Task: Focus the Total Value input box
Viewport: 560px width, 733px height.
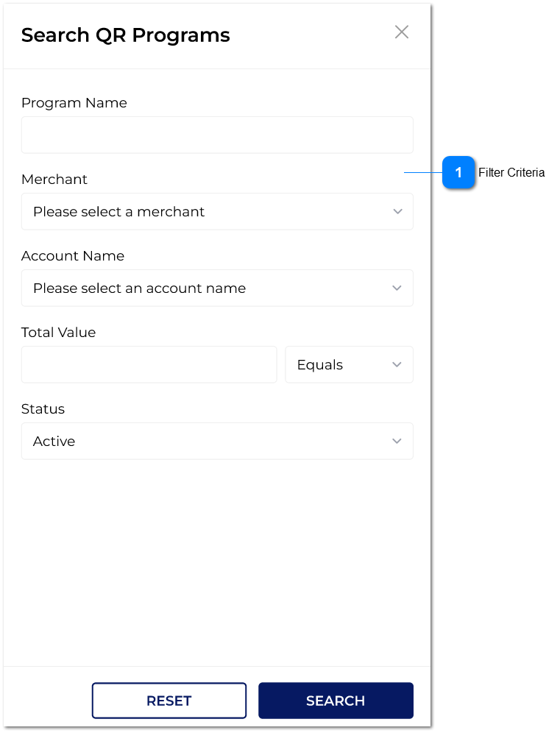Action: [x=149, y=364]
